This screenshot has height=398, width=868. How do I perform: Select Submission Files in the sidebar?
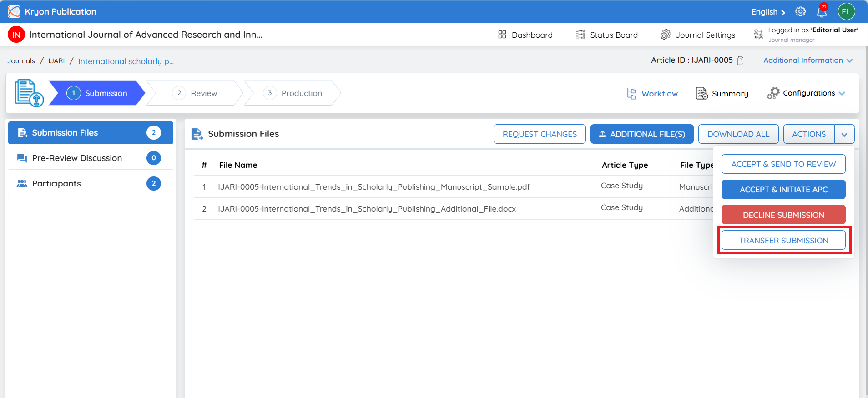coord(91,133)
